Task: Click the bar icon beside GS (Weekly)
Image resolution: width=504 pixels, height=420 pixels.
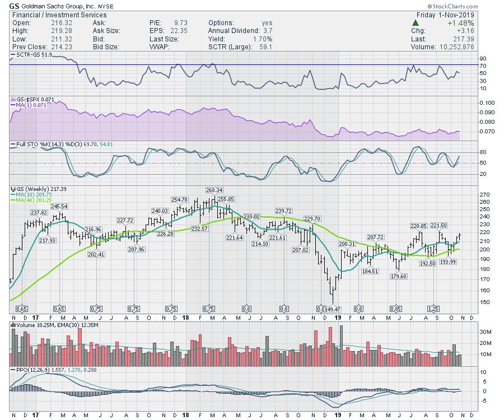Action: 13,189
